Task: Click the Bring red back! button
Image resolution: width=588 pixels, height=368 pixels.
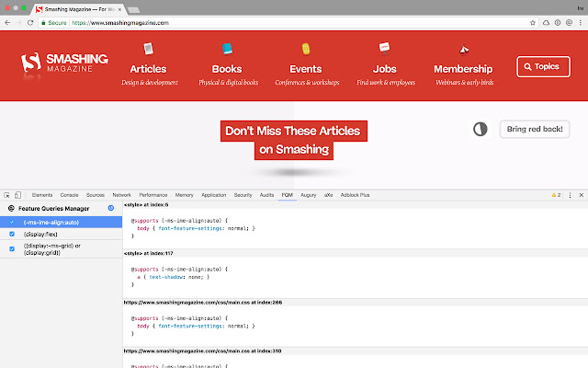Action: 535,129
